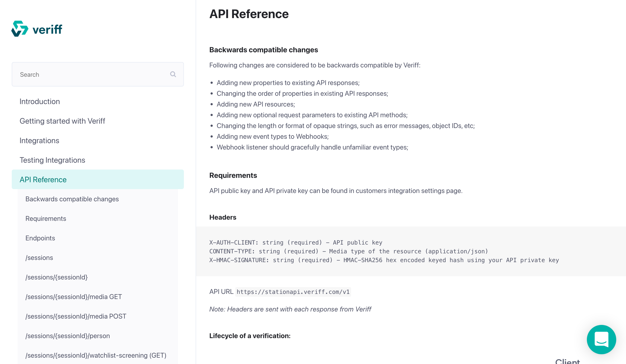626x364 pixels.
Task: Click the italic Note about headers
Action: [x=290, y=309]
